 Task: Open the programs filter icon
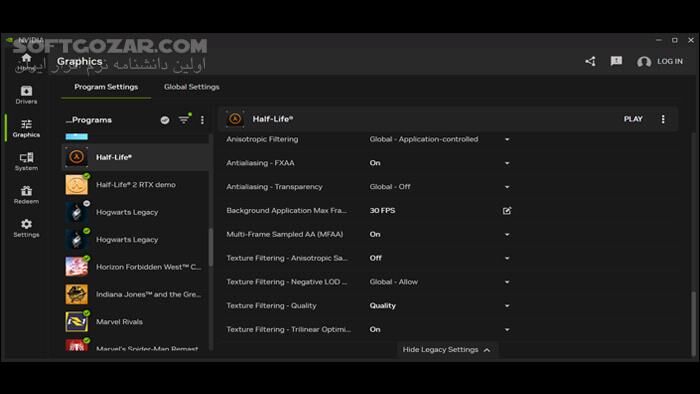coord(184,120)
